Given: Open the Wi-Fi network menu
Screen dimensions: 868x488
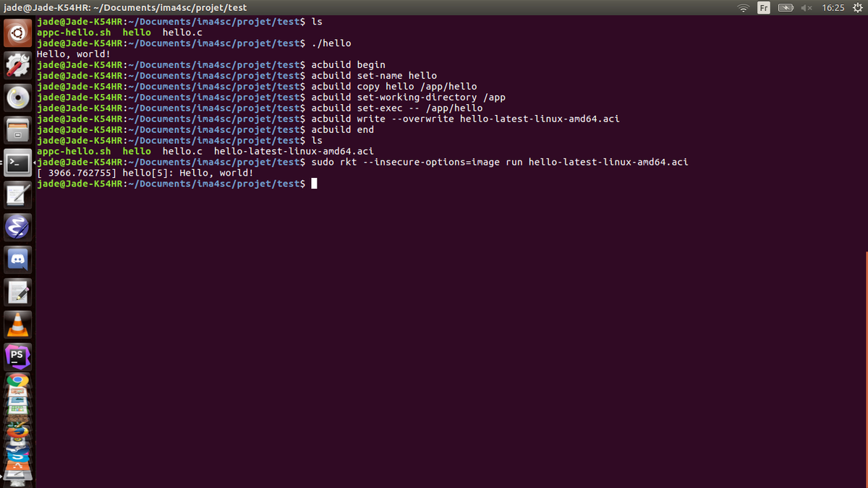Looking at the screenshot, I should pyautogui.click(x=743, y=8).
